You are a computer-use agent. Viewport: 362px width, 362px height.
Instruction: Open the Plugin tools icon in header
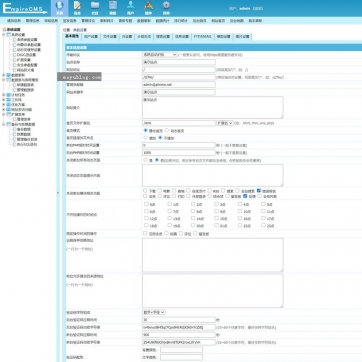point(148,8)
